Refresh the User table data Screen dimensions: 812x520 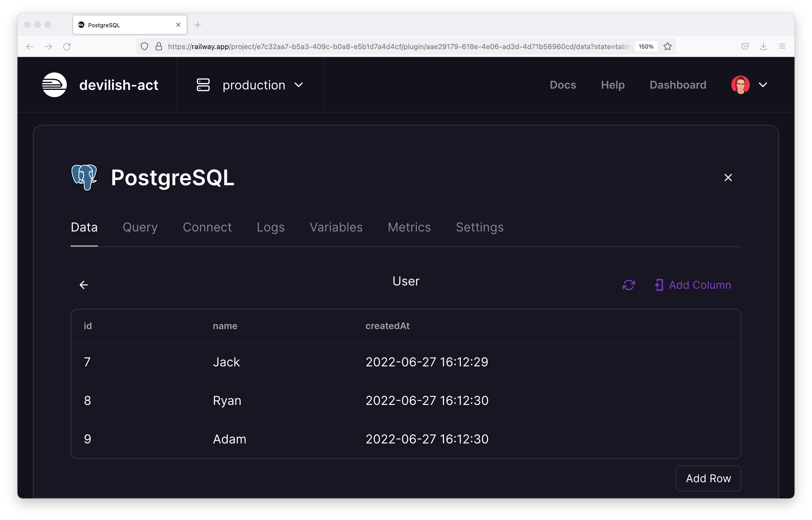coord(628,285)
